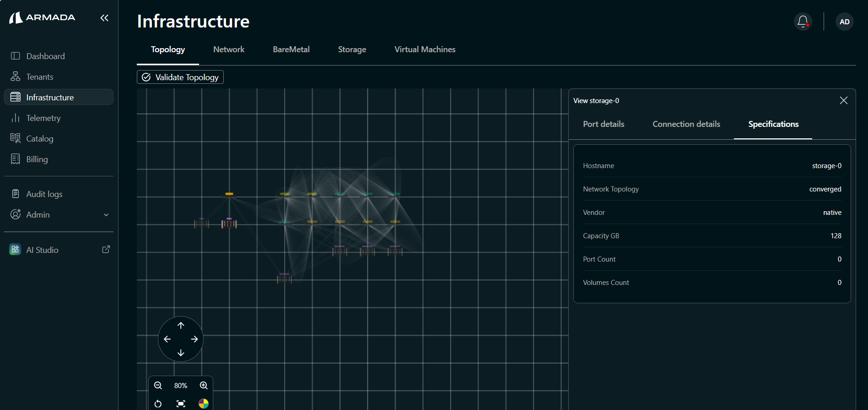
Task: Click the Tenants sidebar icon
Action: pos(16,77)
